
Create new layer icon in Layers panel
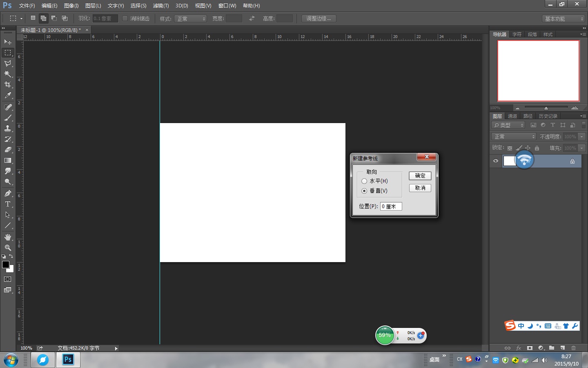[563, 348]
